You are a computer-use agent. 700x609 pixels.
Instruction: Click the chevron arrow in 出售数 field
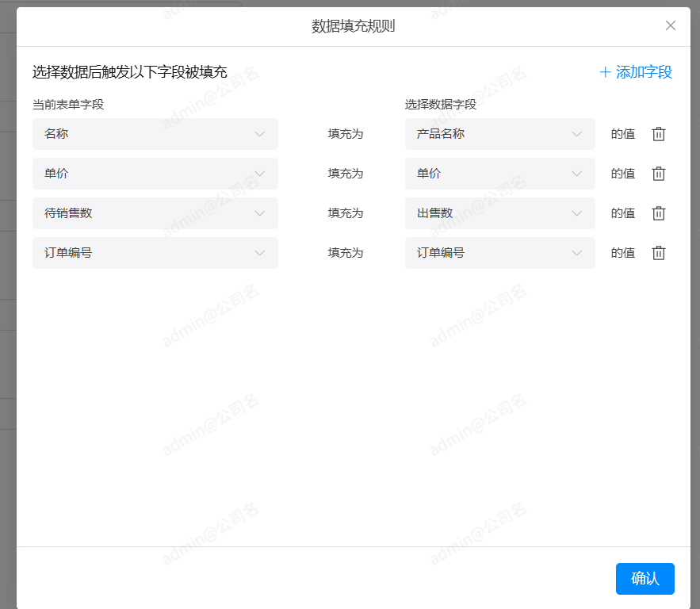pyautogui.click(x=577, y=213)
